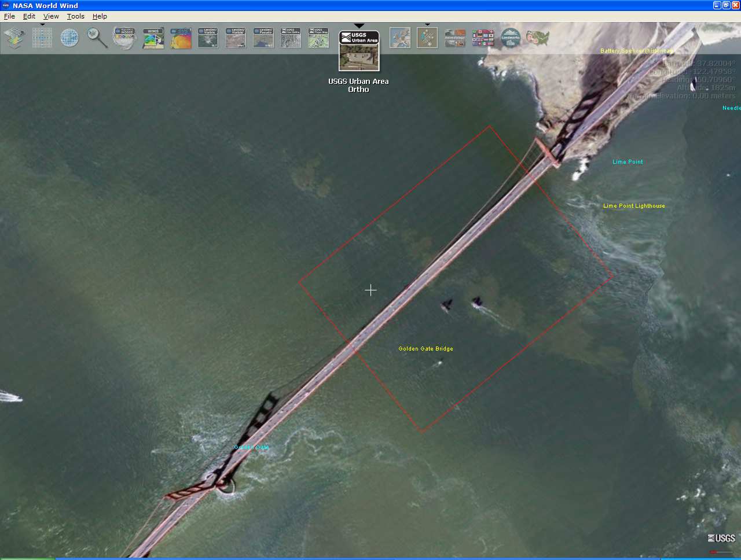Open the View menu
741x560 pixels.
tap(51, 16)
